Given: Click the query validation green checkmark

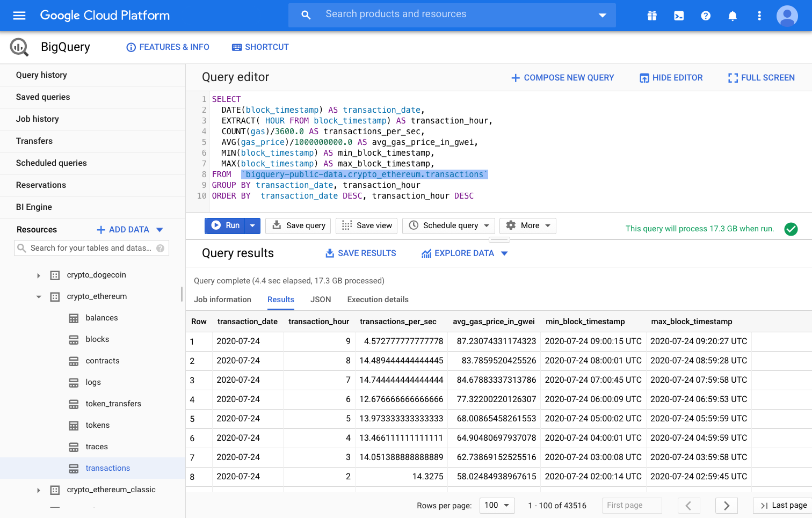Looking at the screenshot, I should click(791, 229).
